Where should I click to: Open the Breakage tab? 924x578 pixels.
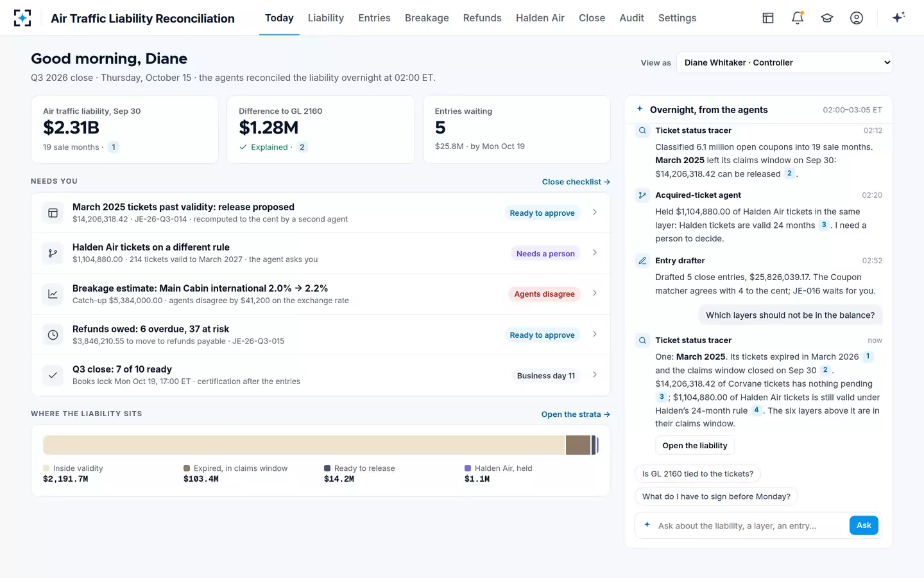[427, 18]
